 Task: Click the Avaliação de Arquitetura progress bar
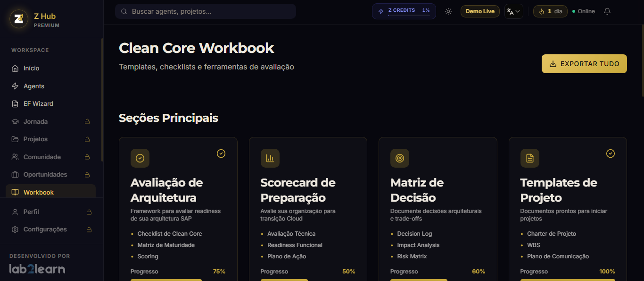click(178, 280)
